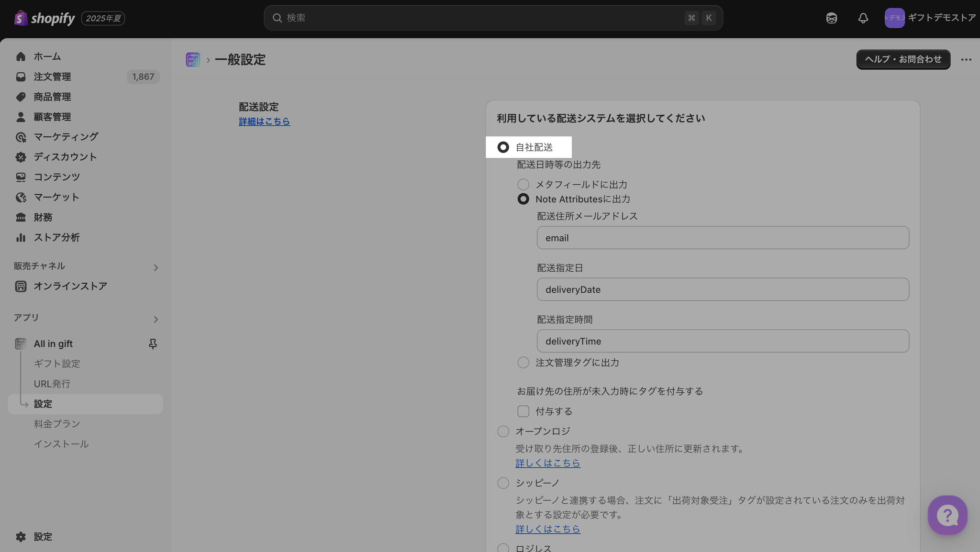980x552 pixels.
Task: Click the ヘルプ・お問合わせ button
Action: click(903, 59)
